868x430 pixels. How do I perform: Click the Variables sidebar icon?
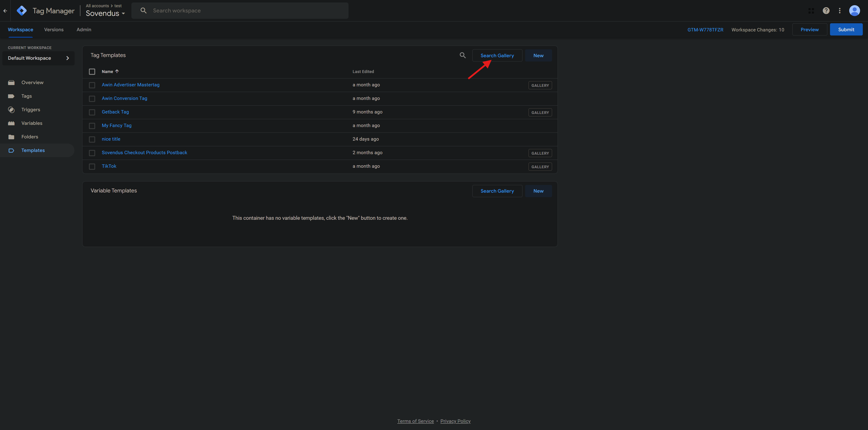pos(12,123)
